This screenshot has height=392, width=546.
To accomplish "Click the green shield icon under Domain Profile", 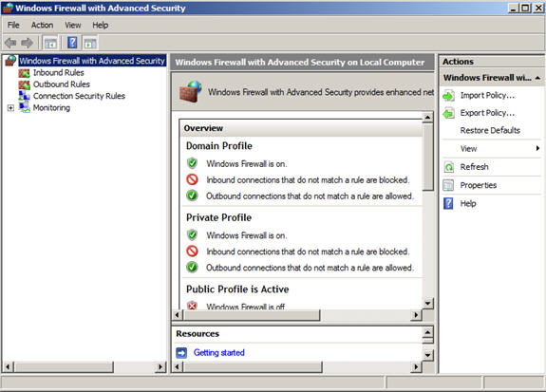I will click(192, 163).
